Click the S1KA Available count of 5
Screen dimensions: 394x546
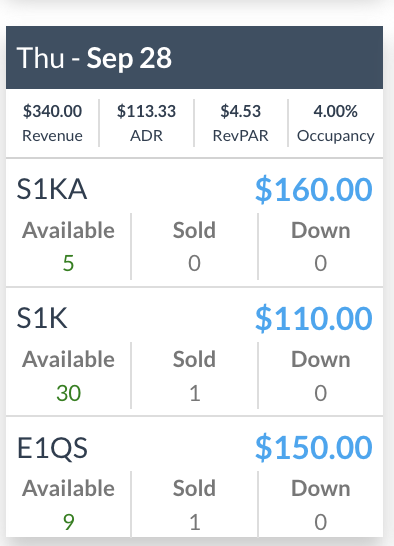point(68,263)
